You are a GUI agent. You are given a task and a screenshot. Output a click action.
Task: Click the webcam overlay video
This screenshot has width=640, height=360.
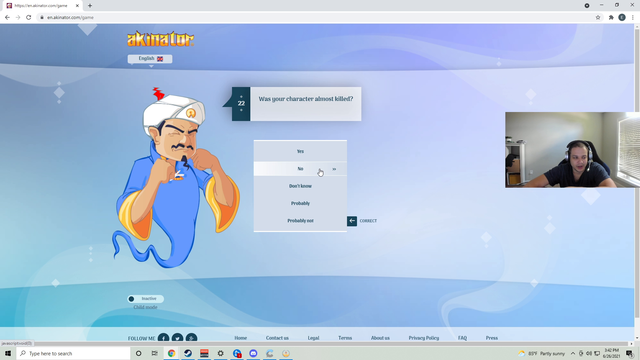(x=572, y=150)
